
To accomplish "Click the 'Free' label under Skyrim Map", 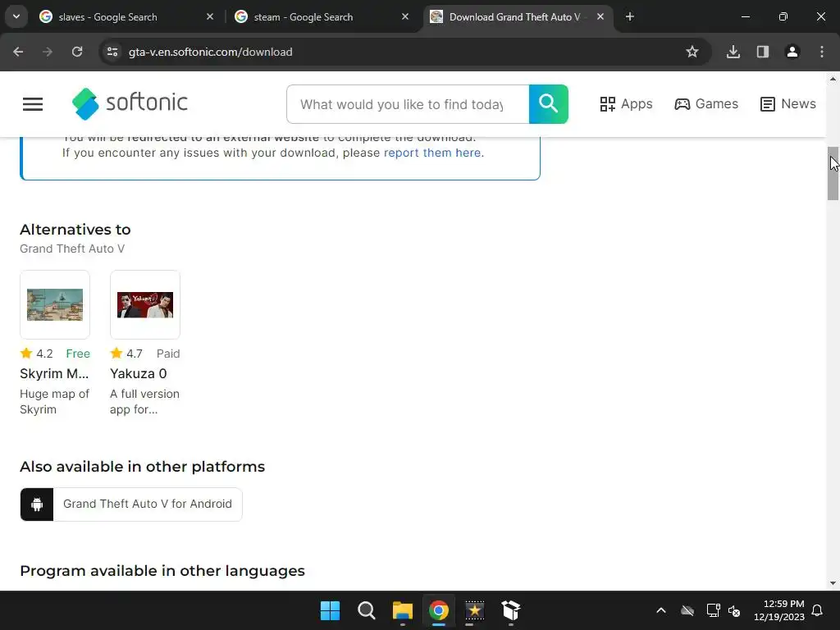I will tap(78, 354).
